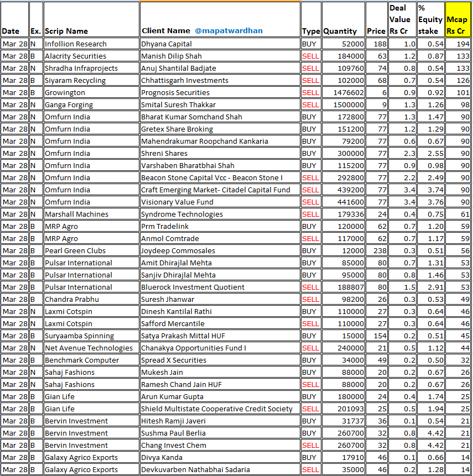Select 'Bharat Kumar Somchand Shah' cell
Screen dimensions: 473x476
pyautogui.click(x=220, y=117)
